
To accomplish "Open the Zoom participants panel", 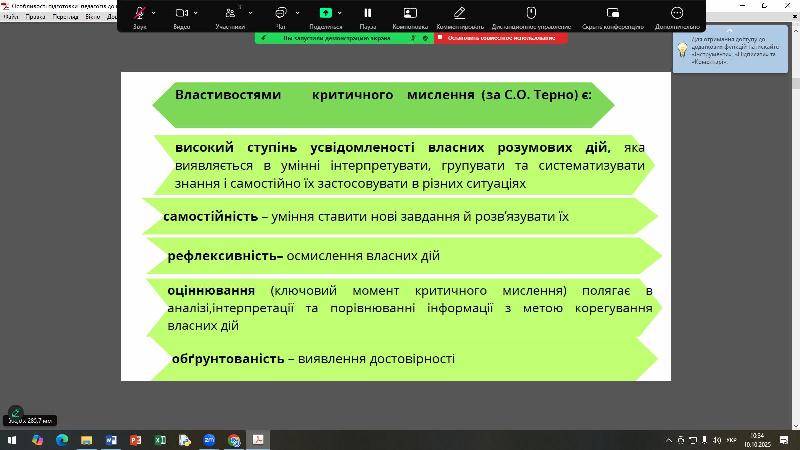I will click(230, 13).
